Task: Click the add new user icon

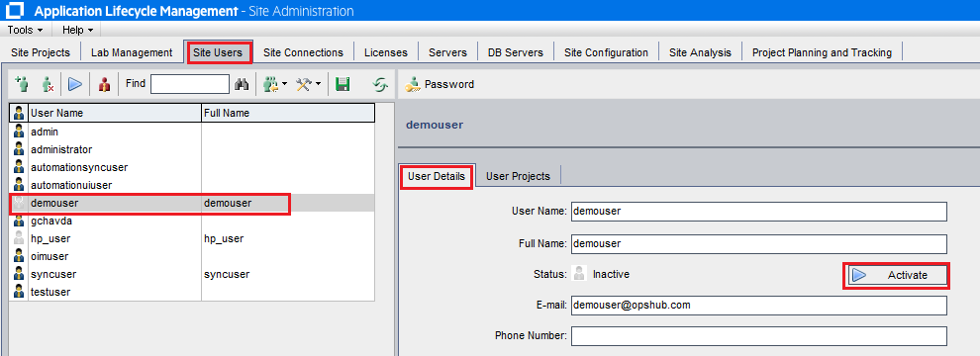Action: [22, 84]
